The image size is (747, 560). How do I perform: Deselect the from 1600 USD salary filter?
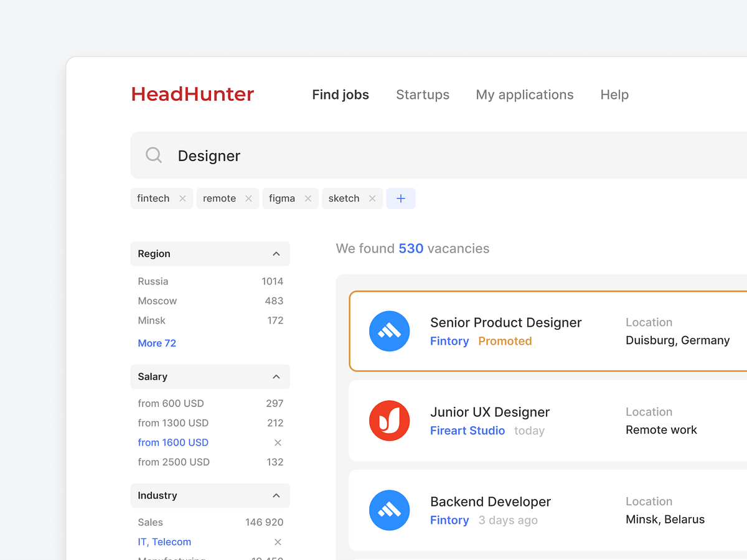278,442
